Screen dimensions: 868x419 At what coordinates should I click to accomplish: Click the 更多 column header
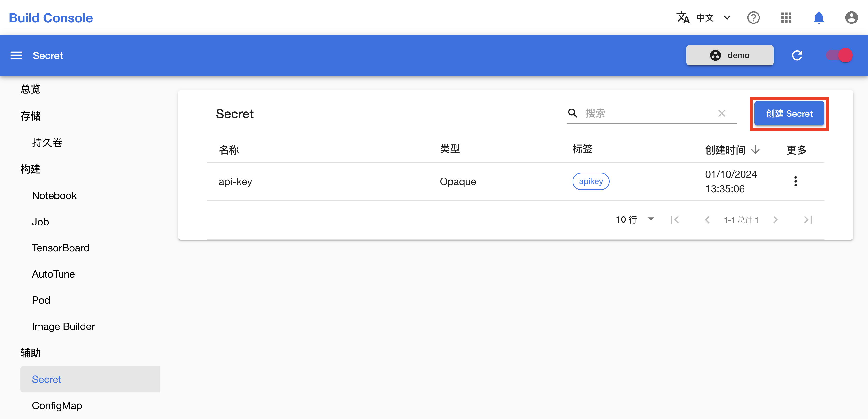(x=797, y=150)
